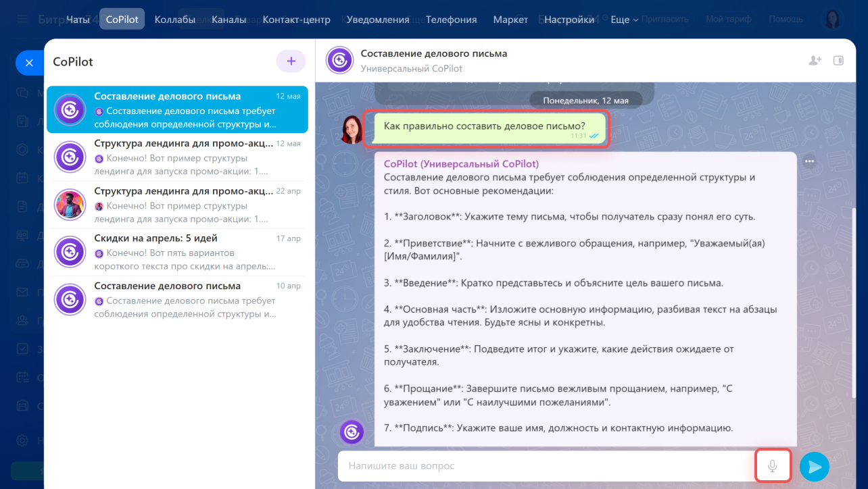
Task: Click the chat title 'Составление делового письма' in header
Action: pos(434,53)
